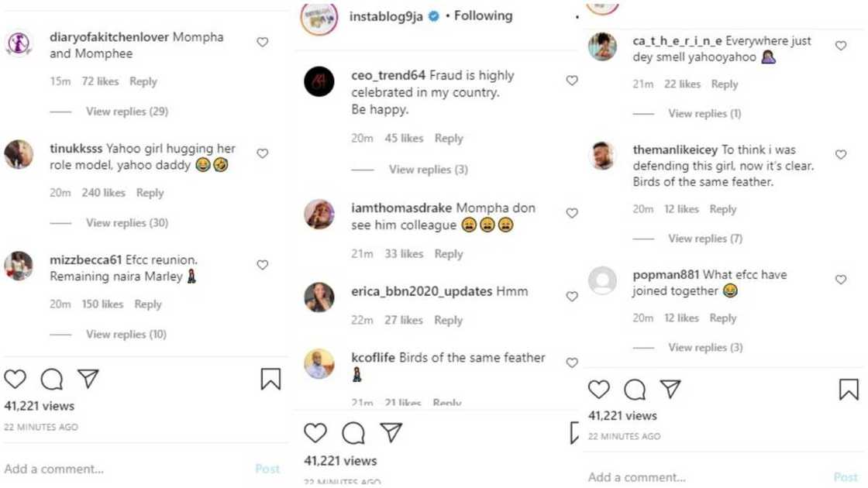
Task: Like tinukksss's comment with its heart toggle
Action: click(x=262, y=153)
